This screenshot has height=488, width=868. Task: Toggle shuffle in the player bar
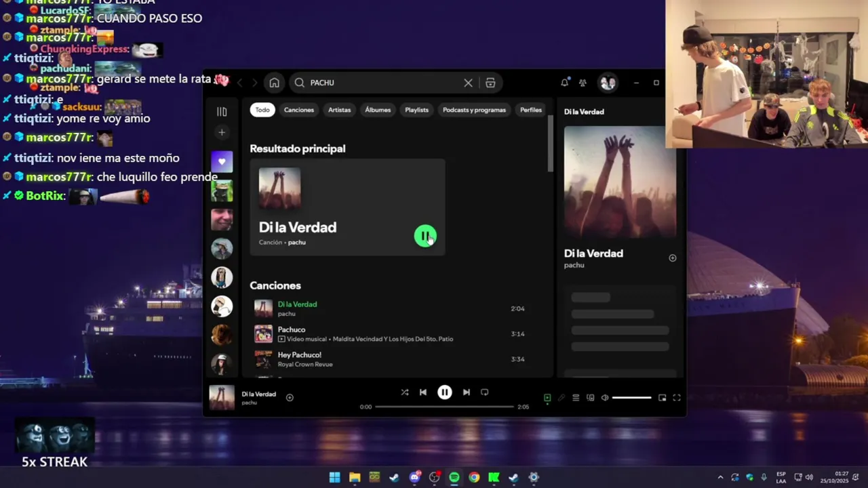pos(405,392)
